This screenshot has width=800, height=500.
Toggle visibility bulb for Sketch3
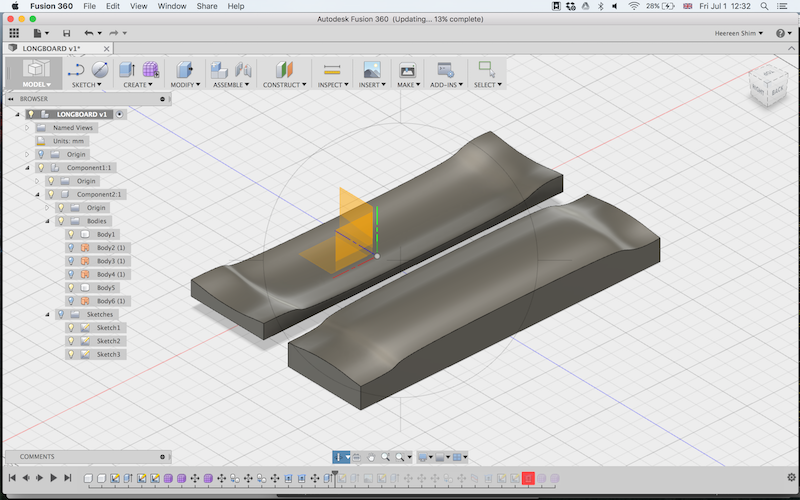tap(71, 354)
